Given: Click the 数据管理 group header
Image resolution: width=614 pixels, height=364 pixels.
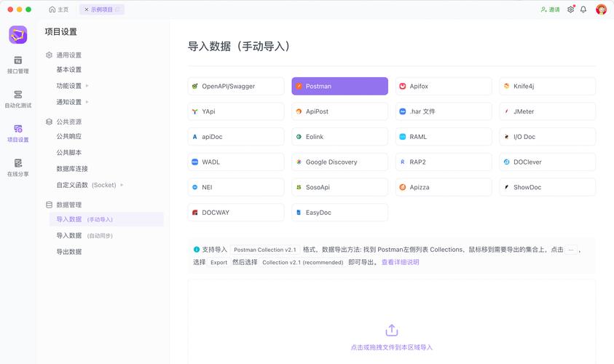Looking at the screenshot, I should pos(64,205).
